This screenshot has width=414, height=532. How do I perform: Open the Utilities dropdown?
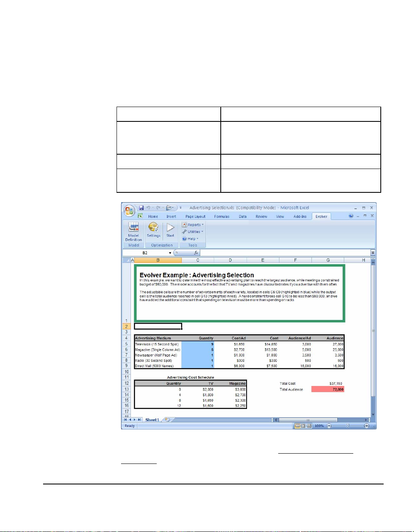pyautogui.click(x=193, y=232)
